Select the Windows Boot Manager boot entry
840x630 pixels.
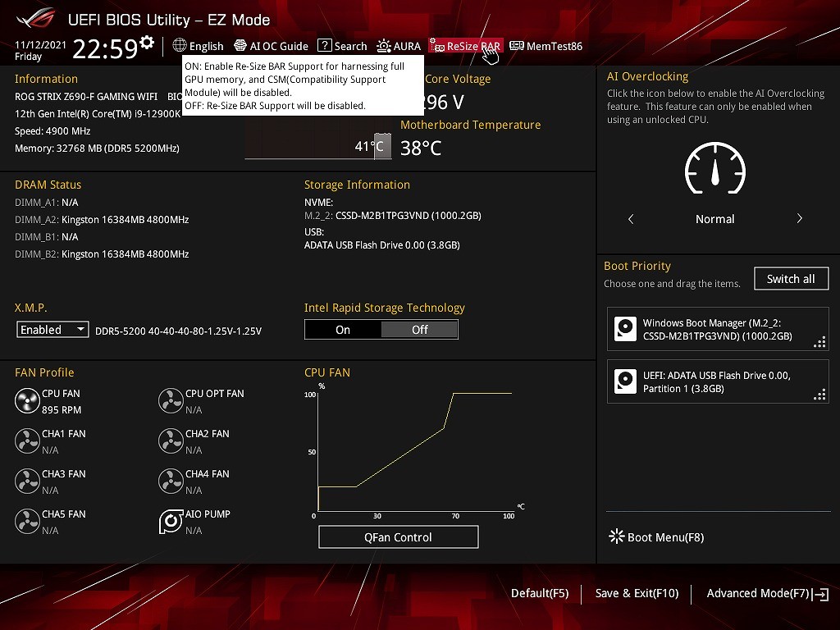(718, 329)
